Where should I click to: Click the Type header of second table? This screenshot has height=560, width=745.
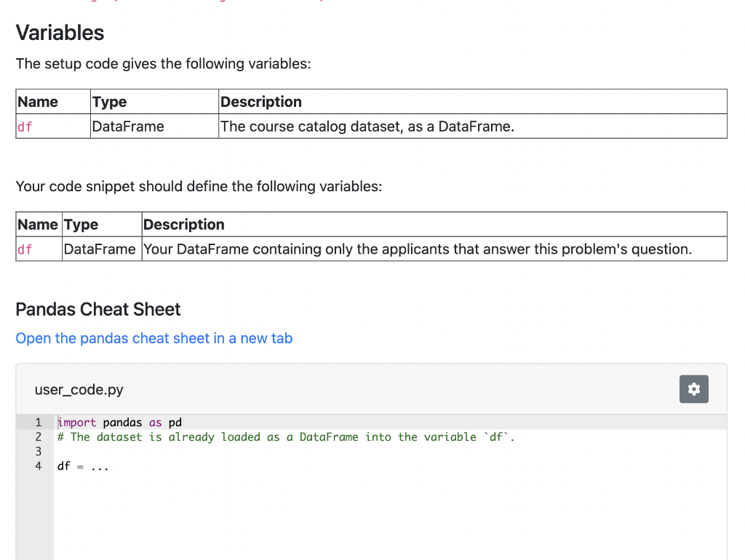pyautogui.click(x=81, y=225)
